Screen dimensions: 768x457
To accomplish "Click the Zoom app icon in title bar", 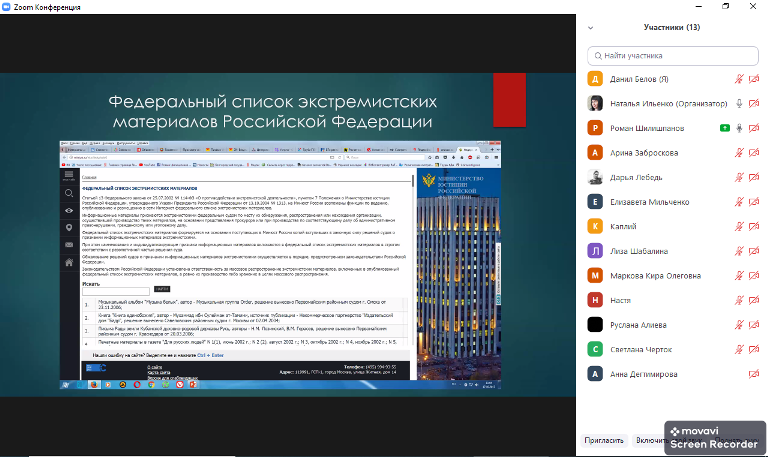I will click(8, 8).
